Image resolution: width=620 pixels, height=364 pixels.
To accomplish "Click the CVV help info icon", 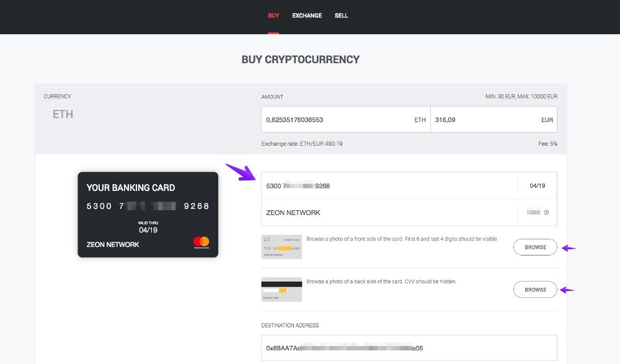I will coord(546,213).
